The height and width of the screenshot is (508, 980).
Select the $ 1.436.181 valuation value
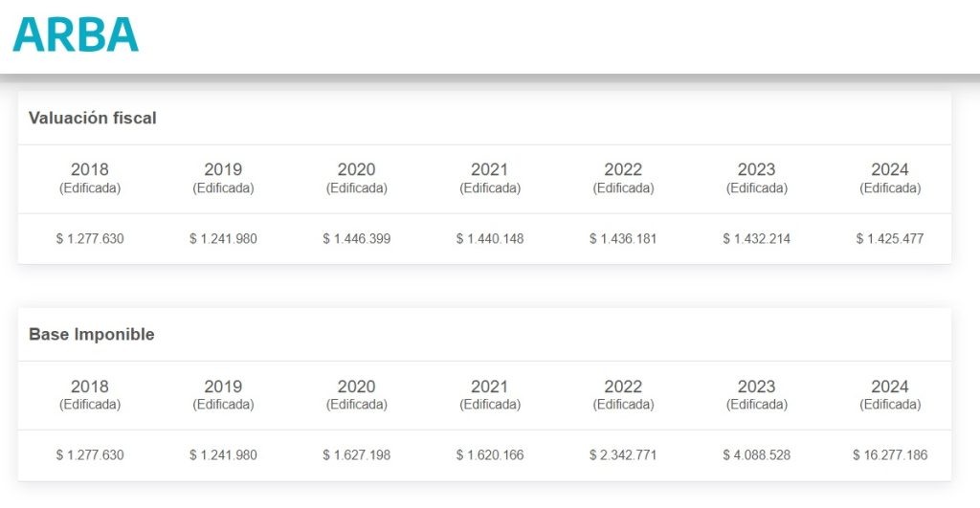tap(623, 238)
